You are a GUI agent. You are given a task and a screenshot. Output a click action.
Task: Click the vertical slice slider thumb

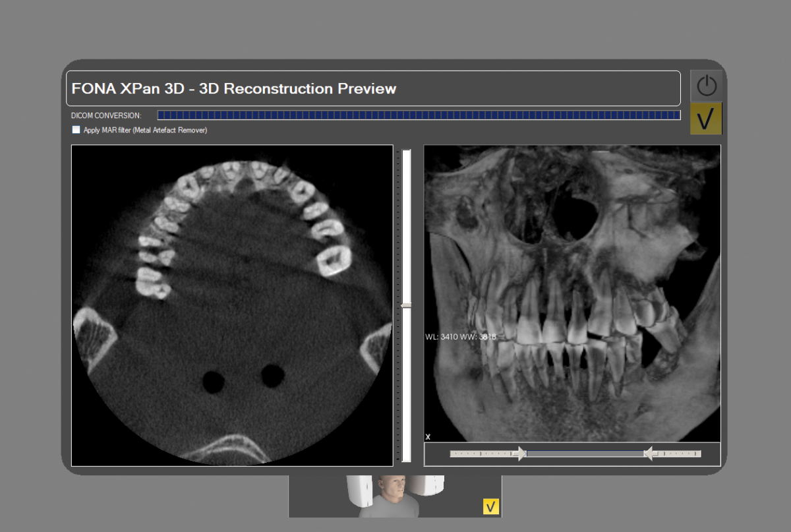[406, 305]
